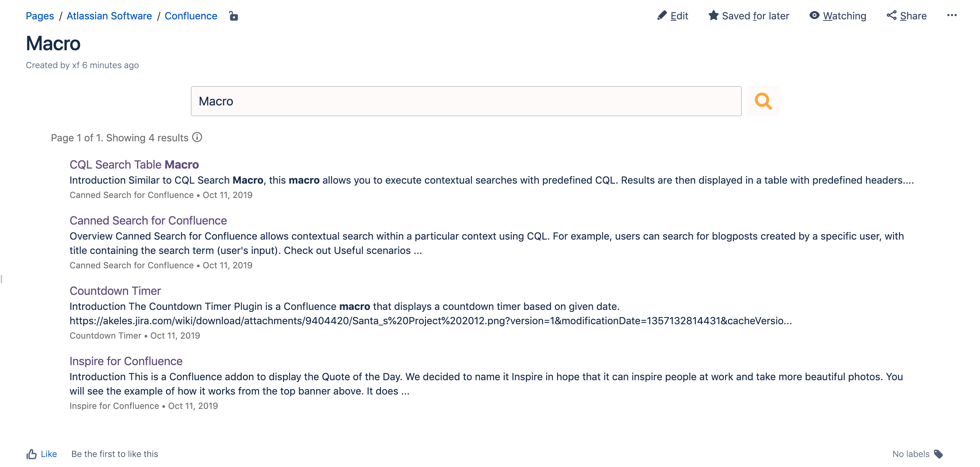Click the labels tag icon
The image size is (980, 467).
pyautogui.click(x=938, y=454)
